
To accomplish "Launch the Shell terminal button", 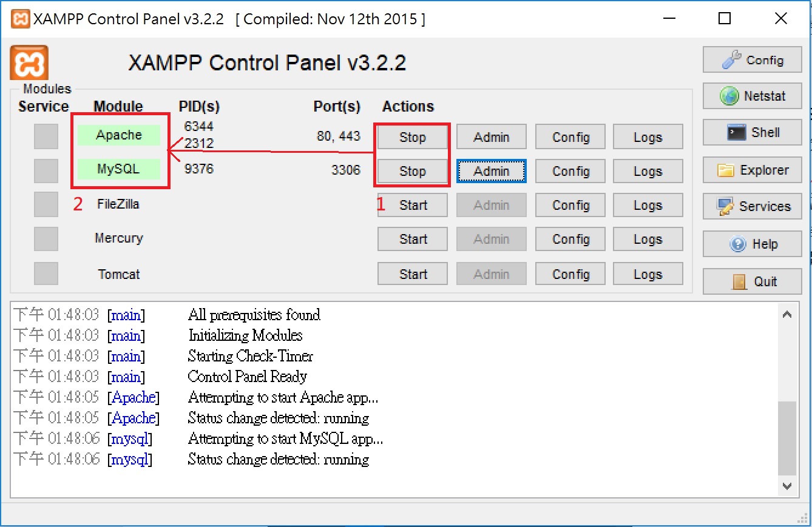I will [x=752, y=132].
